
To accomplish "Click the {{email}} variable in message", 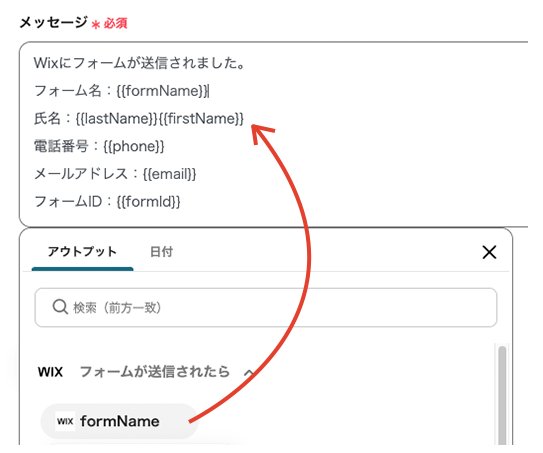I will (169, 174).
